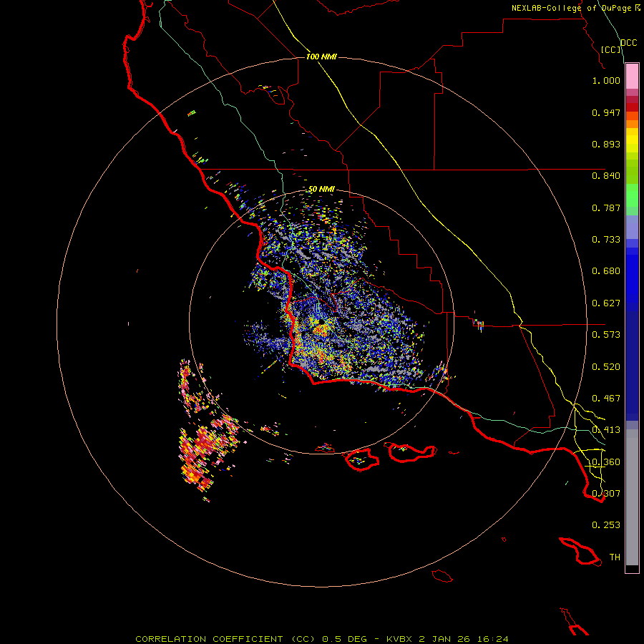
Task: Click the KVBX radar site identifier
Action: click(x=399, y=639)
